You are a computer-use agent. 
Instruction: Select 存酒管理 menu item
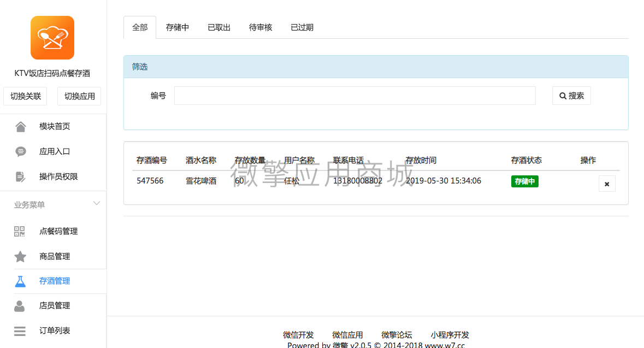[54, 281]
